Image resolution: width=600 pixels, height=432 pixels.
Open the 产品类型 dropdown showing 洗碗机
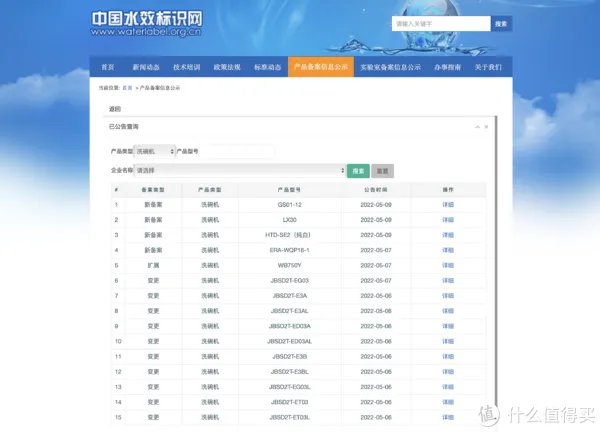click(x=155, y=151)
